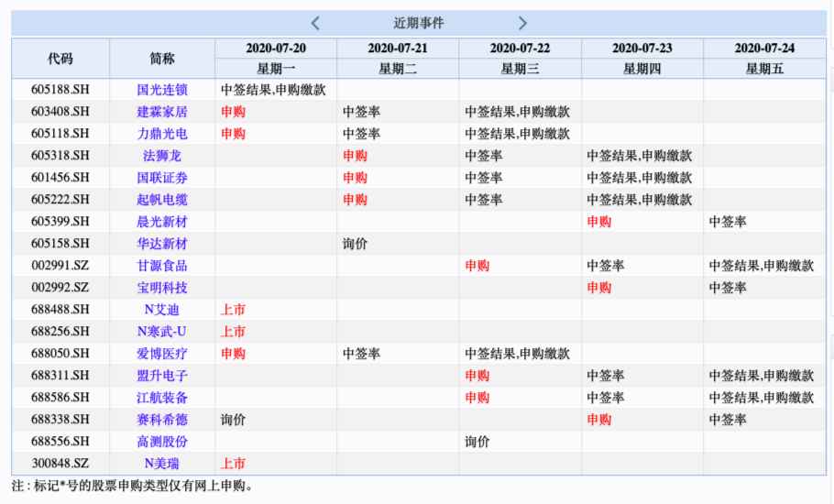Screen dimensions: 834x504
Task: Select code cell 688338.SH
Action: point(60,420)
